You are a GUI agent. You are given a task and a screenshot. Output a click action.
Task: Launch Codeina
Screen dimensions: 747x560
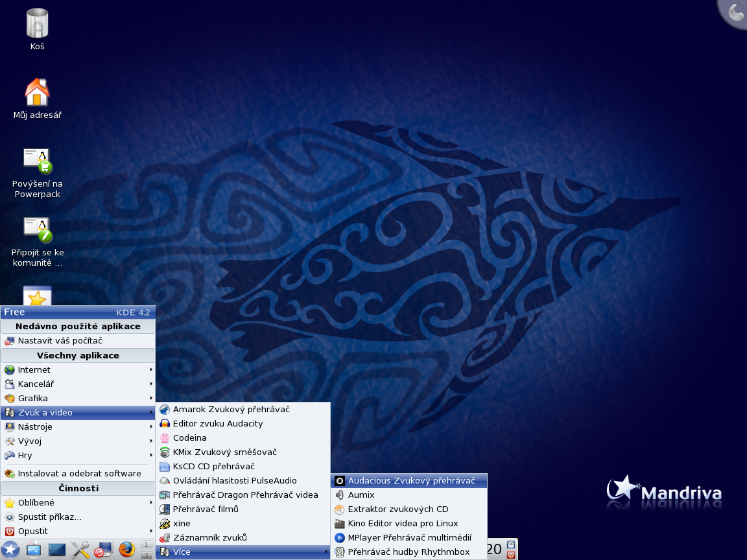click(x=243, y=438)
